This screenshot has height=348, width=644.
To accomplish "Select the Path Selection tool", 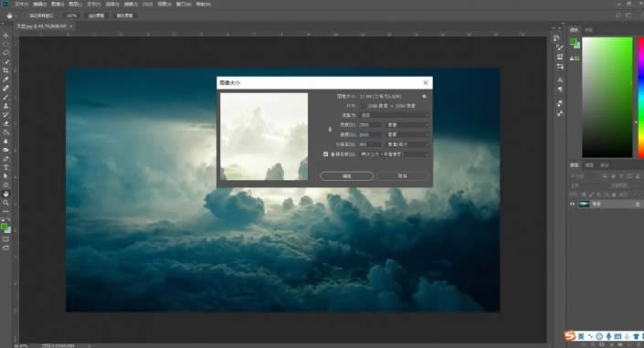I will pyautogui.click(x=5, y=176).
